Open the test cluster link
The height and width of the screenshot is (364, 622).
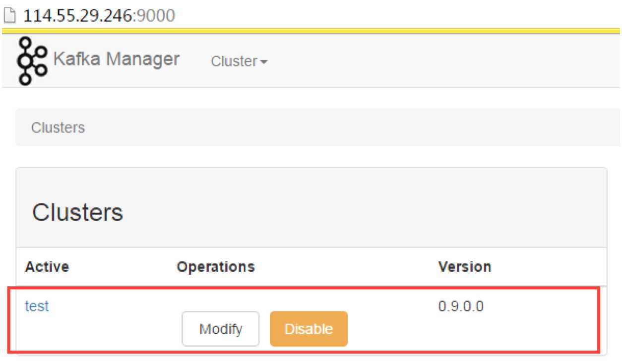[37, 306]
